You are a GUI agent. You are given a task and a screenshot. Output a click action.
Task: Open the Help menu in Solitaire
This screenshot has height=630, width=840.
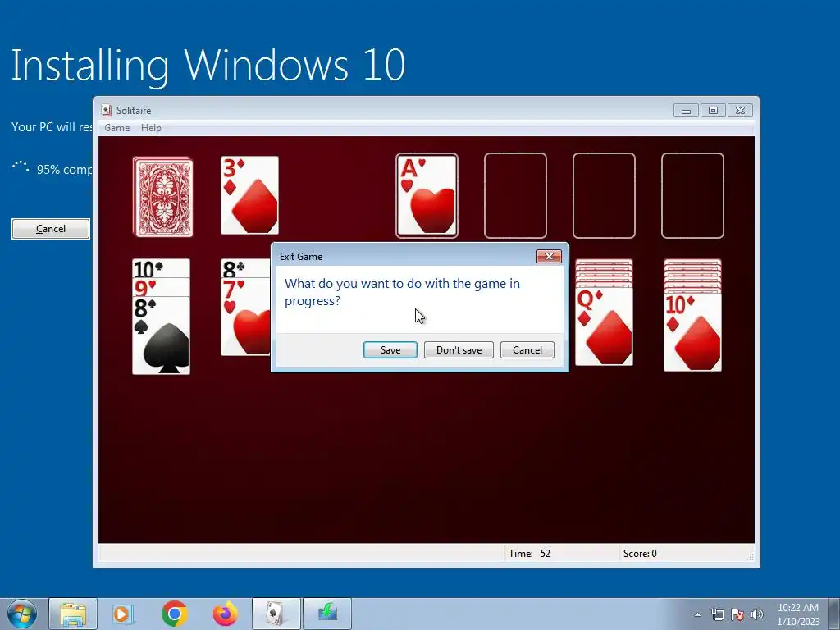click(x=151, y=127)
